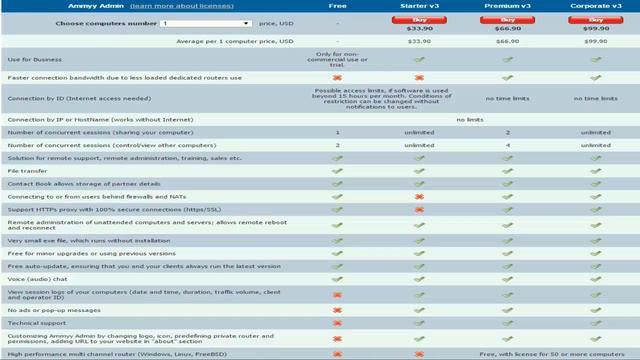Click Free checkmark in File transfer row

[x=337, y=171]
